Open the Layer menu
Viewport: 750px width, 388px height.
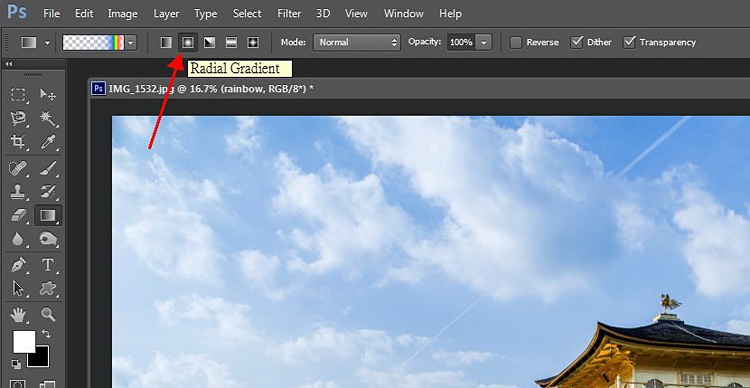pos(166,14)
